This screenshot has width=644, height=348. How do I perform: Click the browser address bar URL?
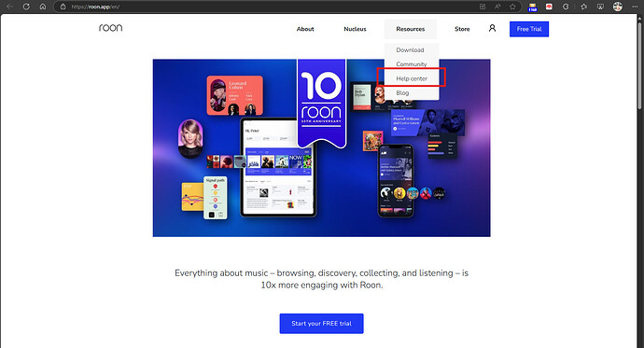[95, 7]
